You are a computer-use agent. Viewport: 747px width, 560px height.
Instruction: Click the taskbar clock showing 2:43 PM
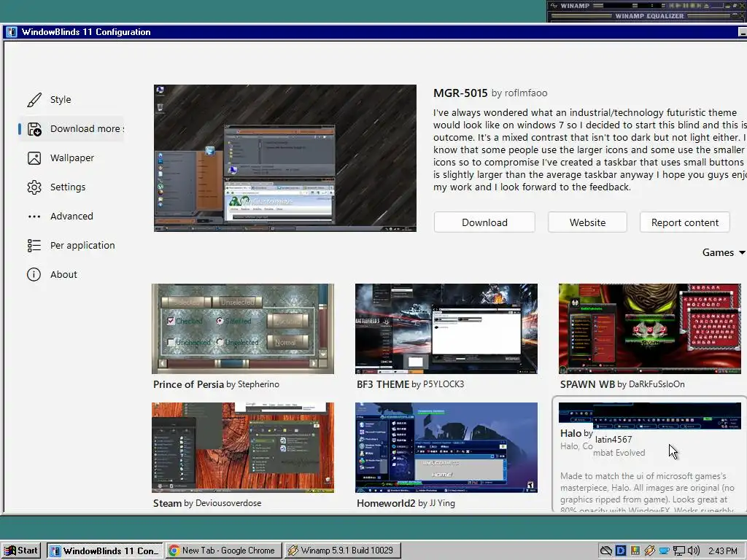[722, 551]
